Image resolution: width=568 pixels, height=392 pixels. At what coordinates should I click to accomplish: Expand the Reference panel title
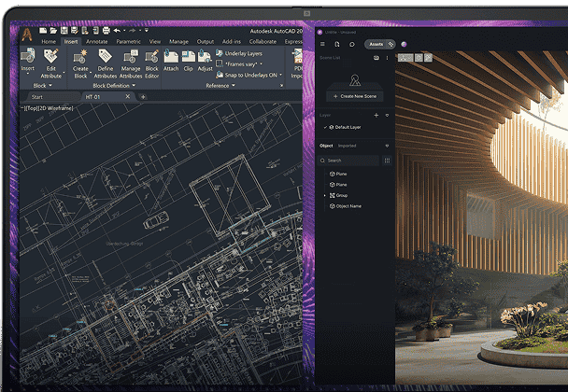pos(220,86)
